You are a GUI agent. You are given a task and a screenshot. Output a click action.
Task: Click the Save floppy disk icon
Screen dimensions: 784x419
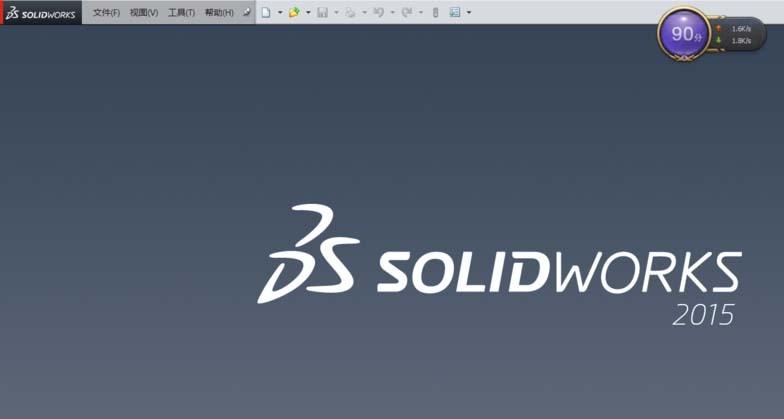click(x=322, y=12)
